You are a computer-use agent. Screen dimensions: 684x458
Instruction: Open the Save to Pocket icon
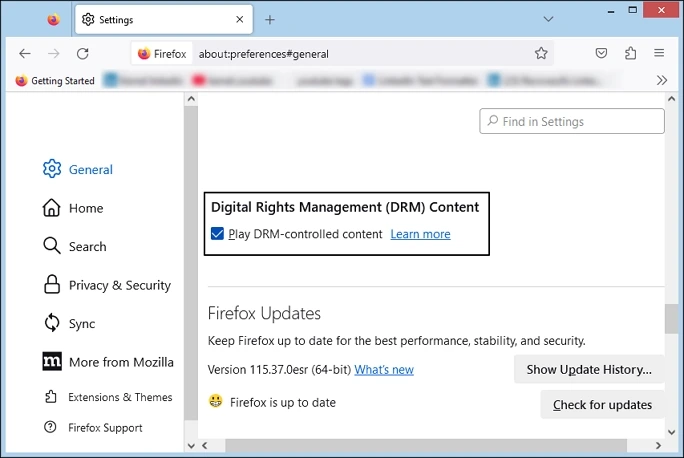(601, 53)
